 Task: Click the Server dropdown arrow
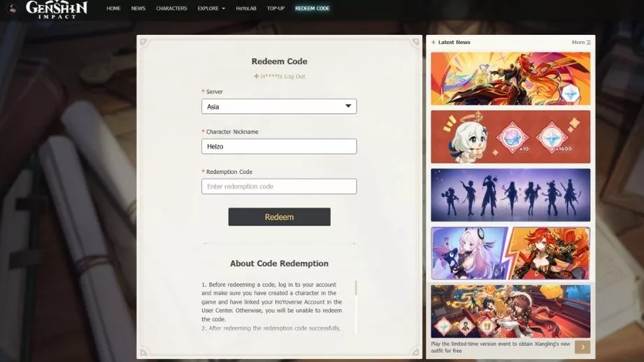coord(348,106)
